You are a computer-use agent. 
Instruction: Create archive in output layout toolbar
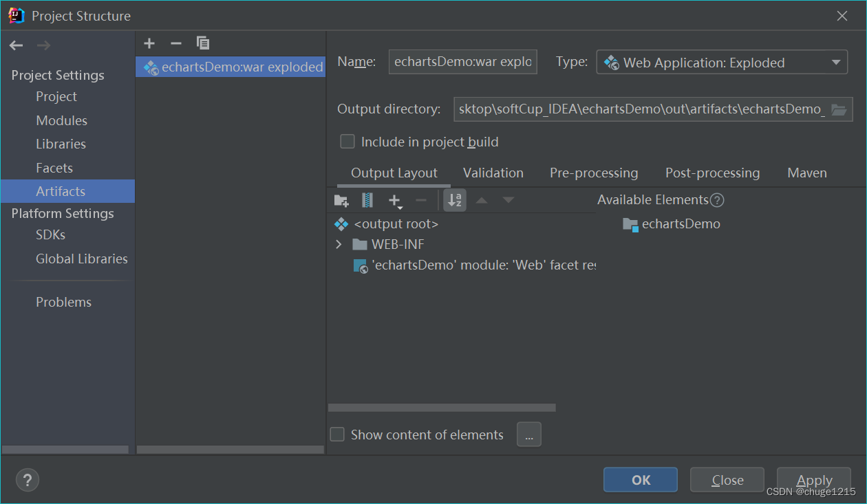point(367,200)
